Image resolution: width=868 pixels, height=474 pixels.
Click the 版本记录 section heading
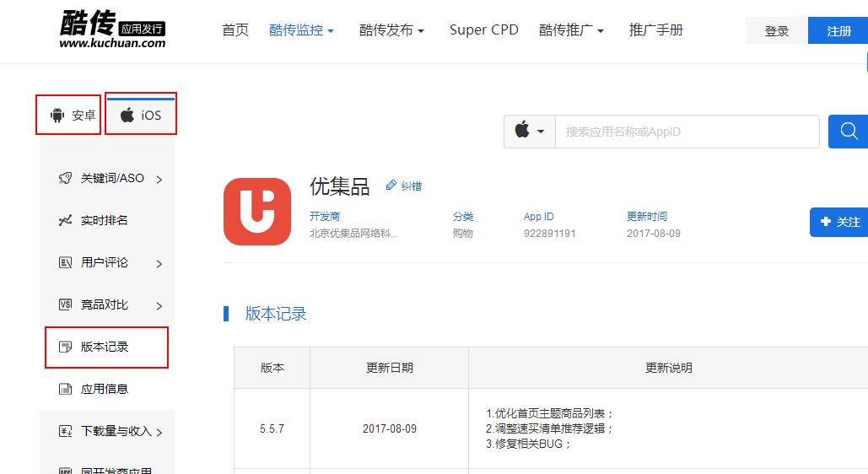tap(276, 314)
